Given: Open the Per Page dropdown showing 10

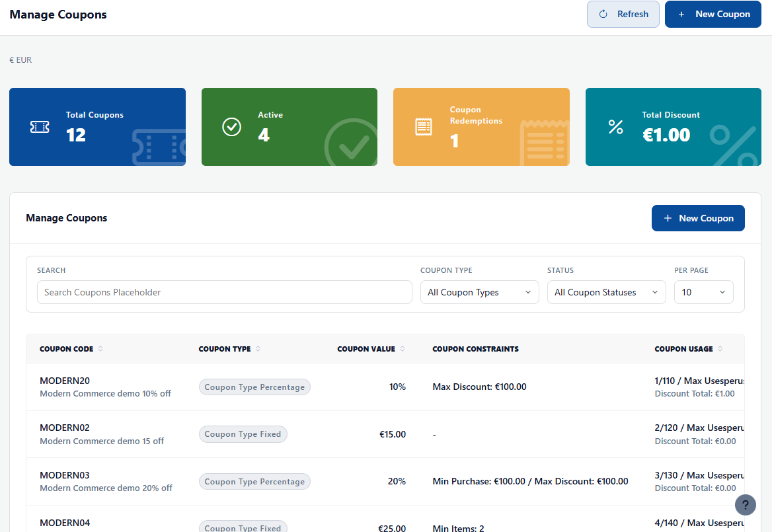Looking at the screenshot, I should pyautogui.click(x=703, y=292).
